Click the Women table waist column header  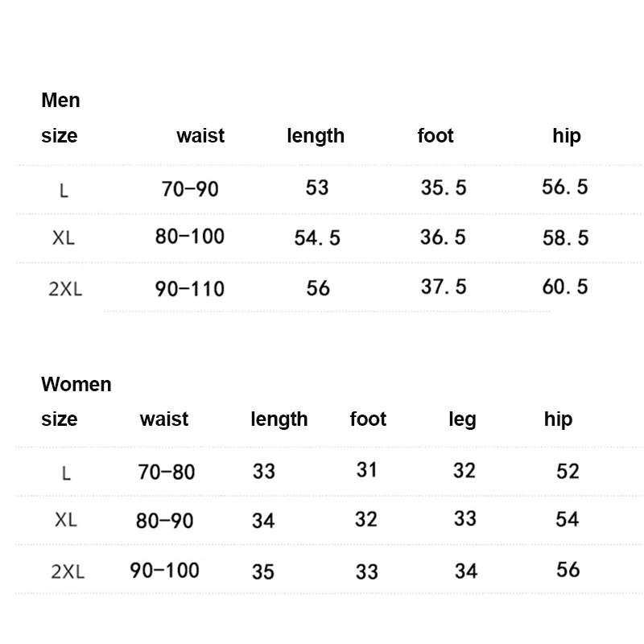pos(163,419)
